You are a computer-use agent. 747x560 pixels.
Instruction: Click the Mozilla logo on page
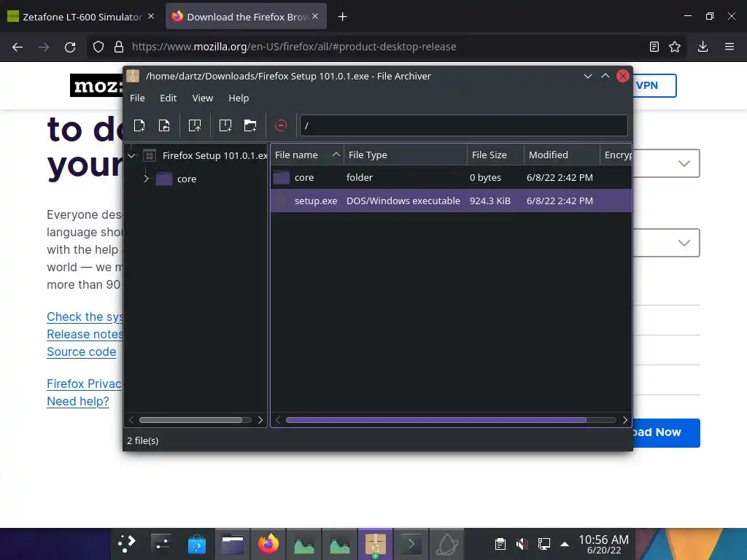click(x=97, y=86)
